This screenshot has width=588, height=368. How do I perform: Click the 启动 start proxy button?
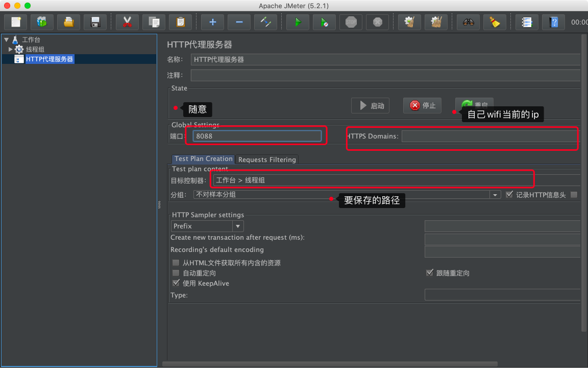[x=370, y=105]
